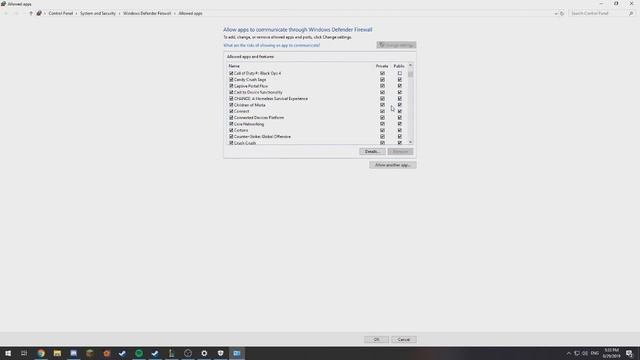Screen dimensions: 640x360
Task: Click the taskbar clock
Action: 611,353
